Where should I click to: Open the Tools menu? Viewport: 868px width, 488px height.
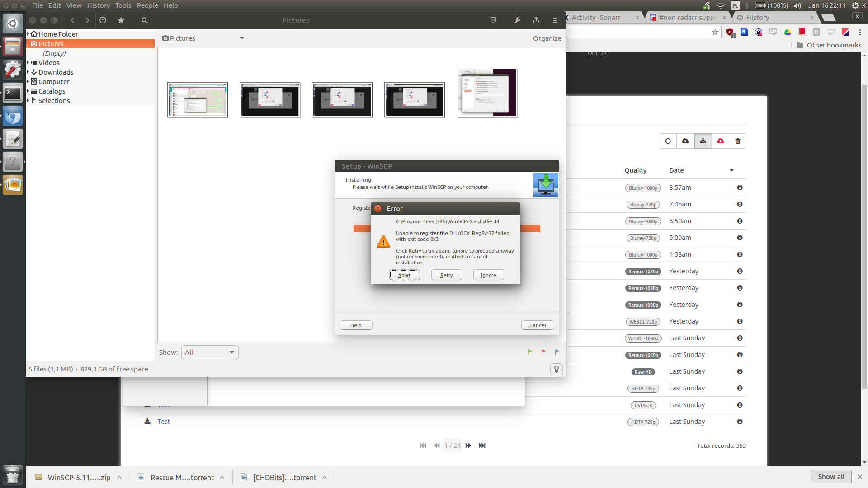tap(123, 5)
